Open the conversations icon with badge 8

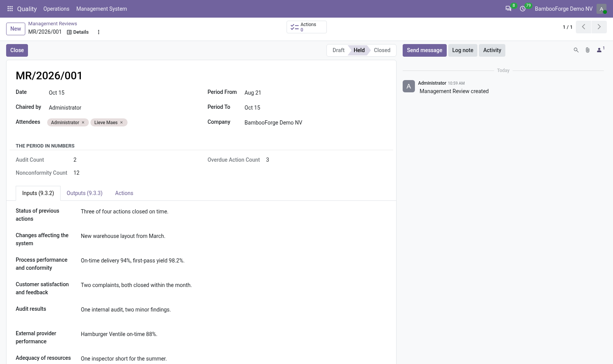(508, 9)
